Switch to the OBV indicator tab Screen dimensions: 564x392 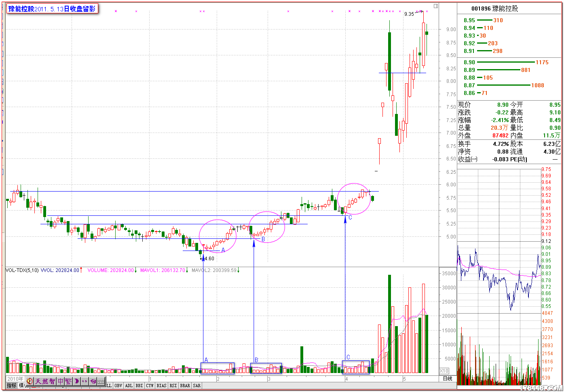coord(118,386)
